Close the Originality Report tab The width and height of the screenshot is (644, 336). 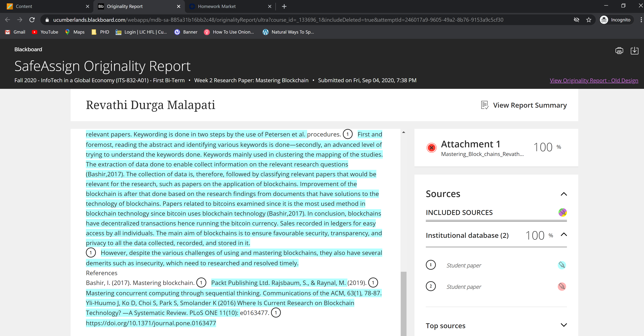[x=179, y=6]
